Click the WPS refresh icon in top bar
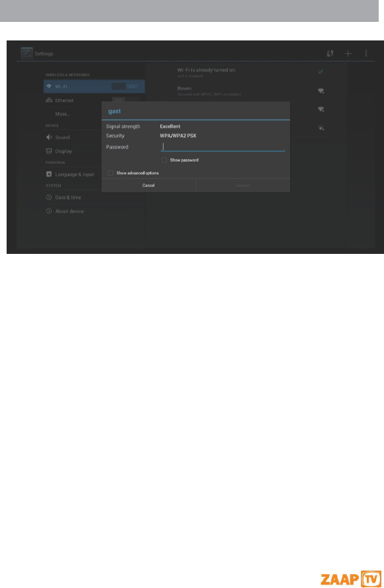Screen dimensions: 384x588 pos(330,54)
